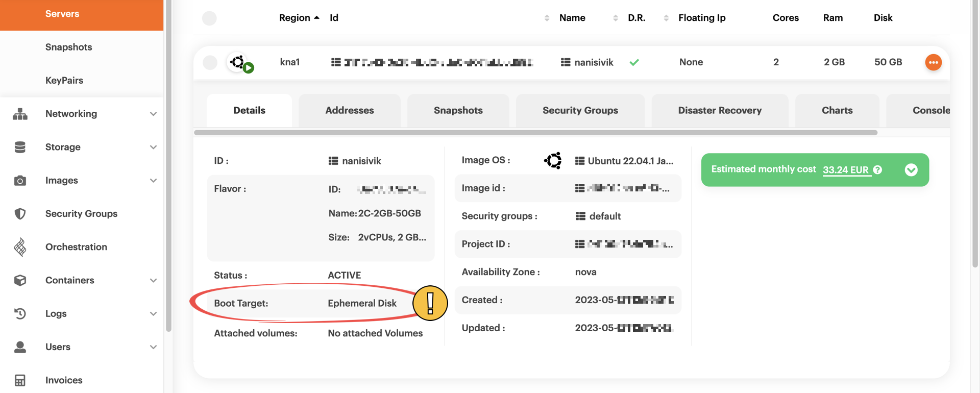Go to KeyPairs in the sidebar

pyautogui.click(x=64, y=80)
